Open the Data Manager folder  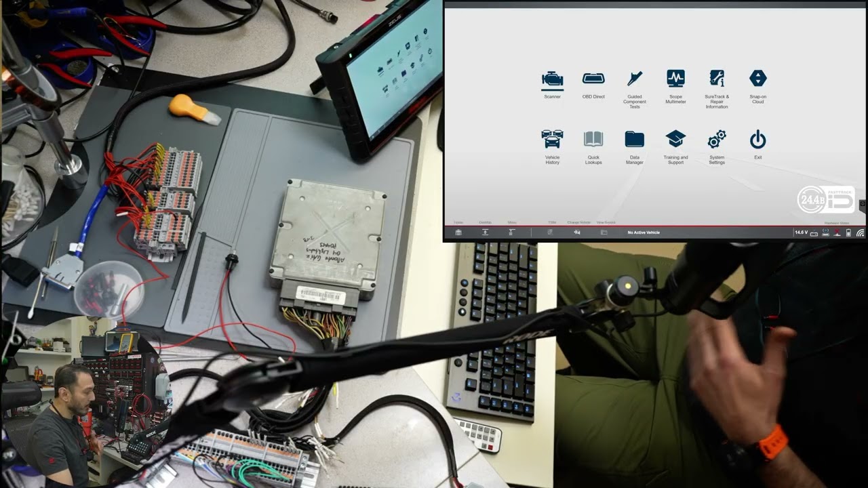pos(635,147)
